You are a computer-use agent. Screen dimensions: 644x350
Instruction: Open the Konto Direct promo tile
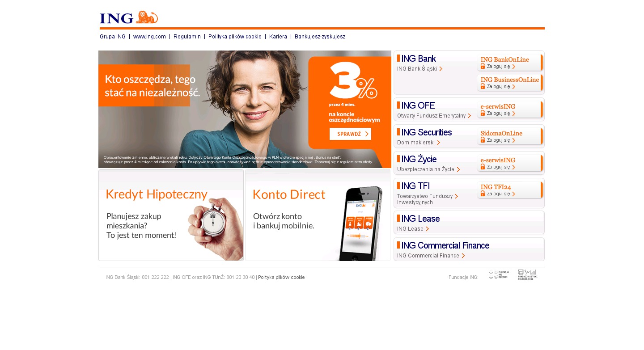click(318, 215)
